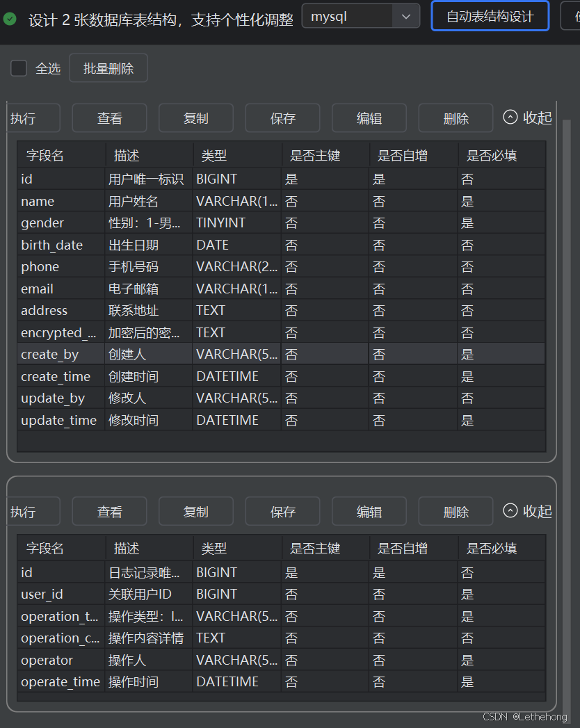Select the operation_c... field cell
The height and width of the screenshot is (728, 580).
click(x=61, y=638)
